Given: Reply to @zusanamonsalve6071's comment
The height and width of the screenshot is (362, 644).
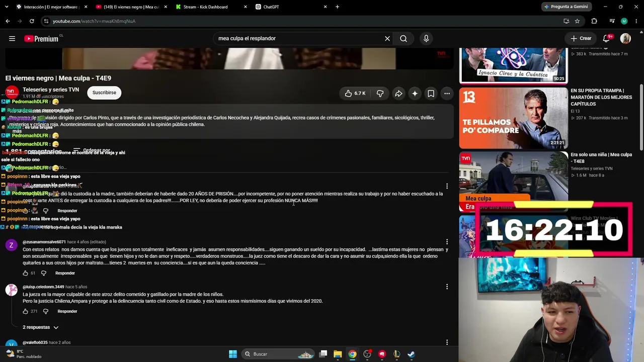Looking at the screenshot, I should [65, 273].
